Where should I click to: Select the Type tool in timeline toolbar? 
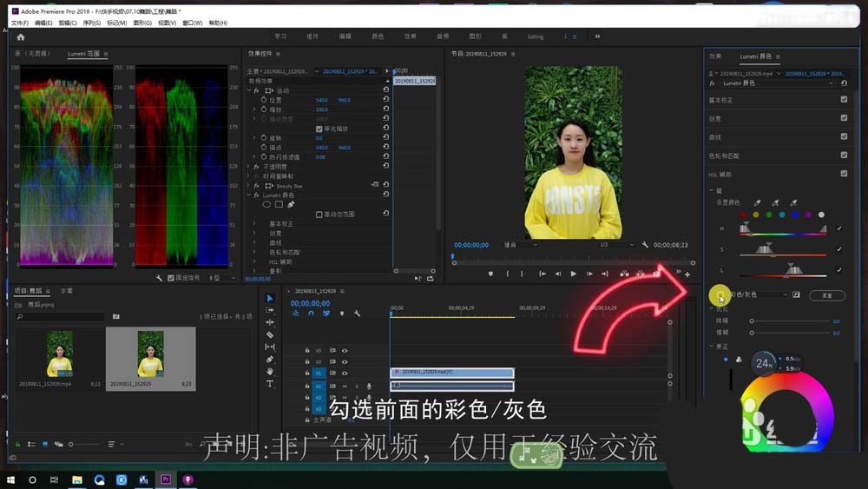coord(270,383)
